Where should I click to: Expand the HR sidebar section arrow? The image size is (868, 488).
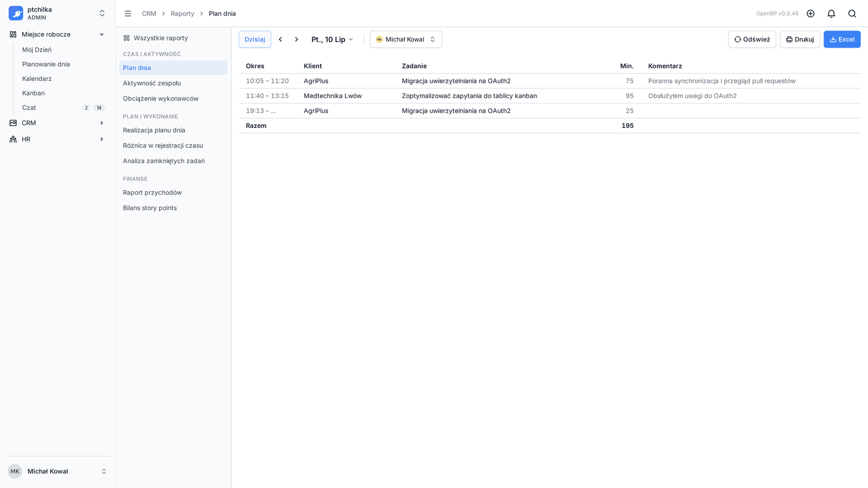pos(101,139)
